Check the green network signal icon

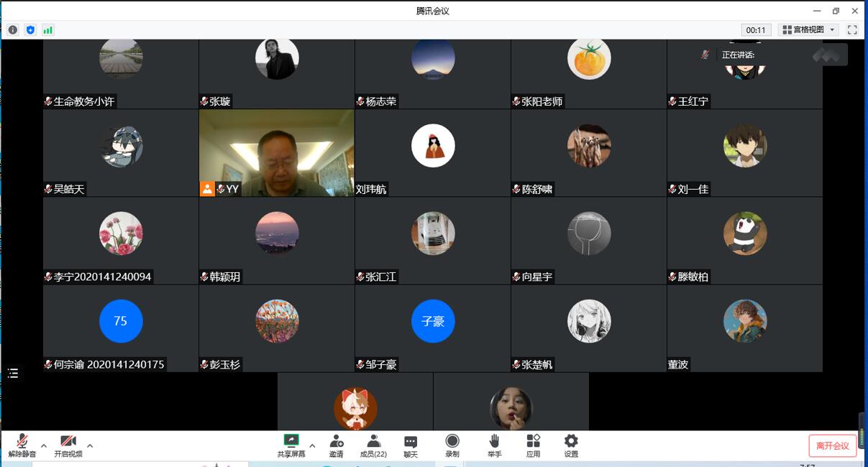pyautogui.click(x=48, y=30)
